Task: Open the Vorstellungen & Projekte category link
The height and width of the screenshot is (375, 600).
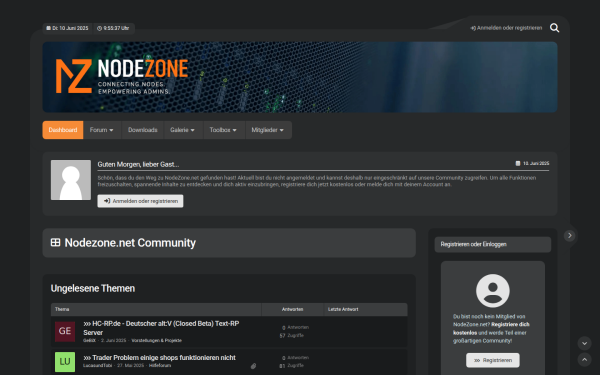Action: (x=157, y=340)
